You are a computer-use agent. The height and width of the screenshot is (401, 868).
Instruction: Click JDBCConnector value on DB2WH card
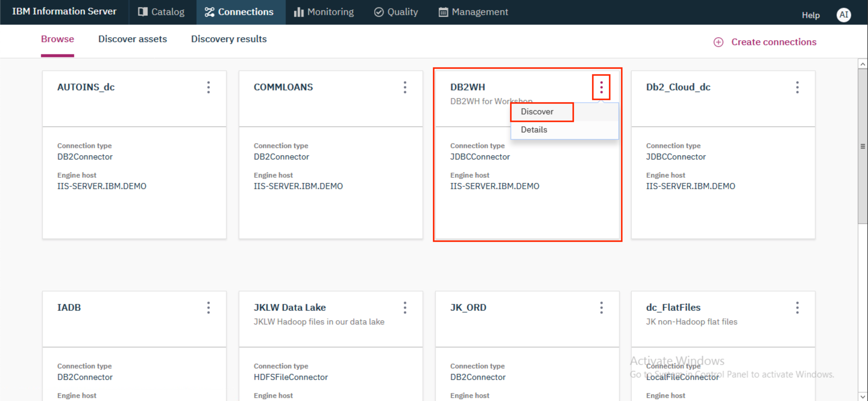pyautogui.click(x=480, y=157)
